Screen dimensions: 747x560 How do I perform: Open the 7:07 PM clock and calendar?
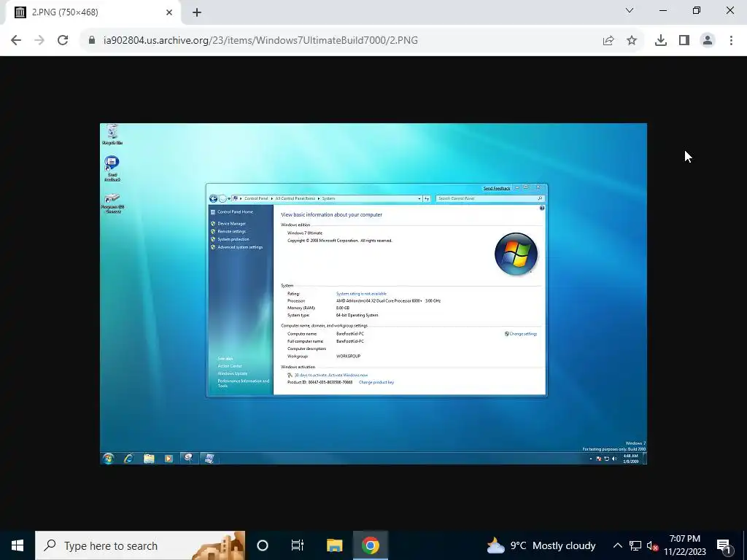pos(684,545)
